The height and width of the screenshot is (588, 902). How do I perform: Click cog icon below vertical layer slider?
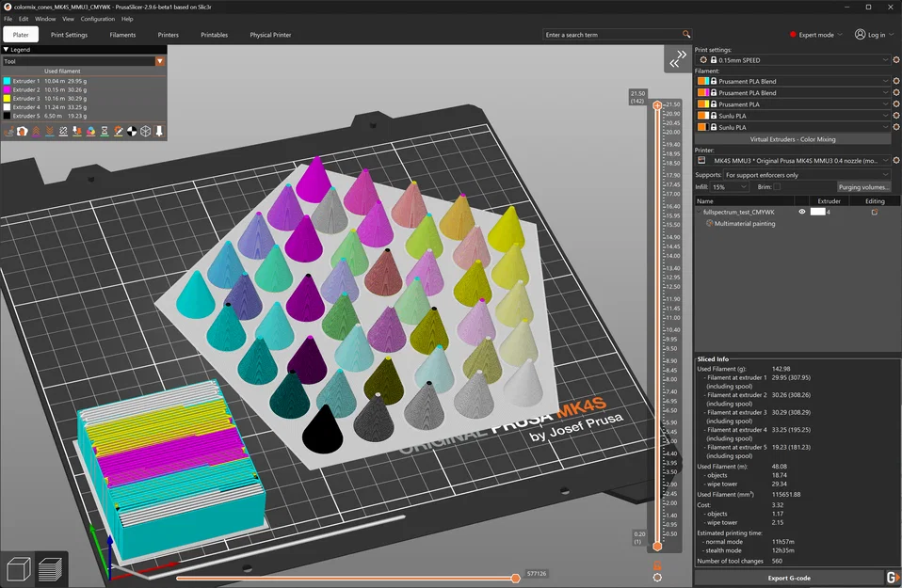657,578
